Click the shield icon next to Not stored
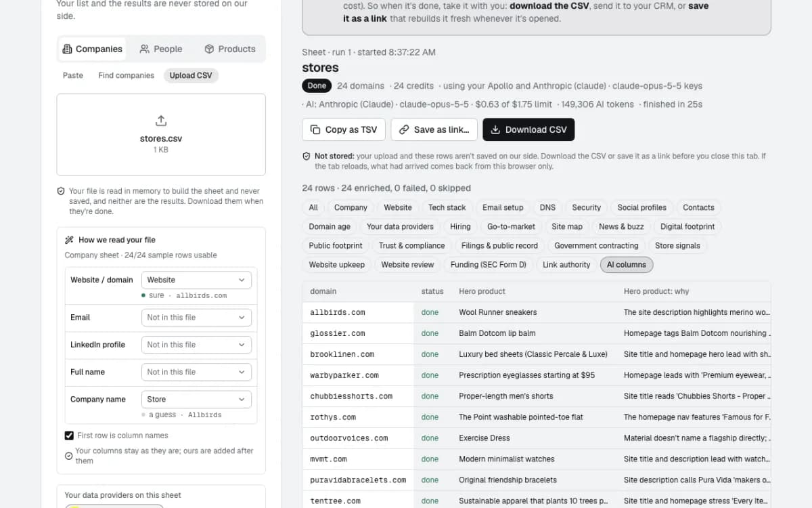The height and width of the screenshot is (508, 812). point(307,156)
